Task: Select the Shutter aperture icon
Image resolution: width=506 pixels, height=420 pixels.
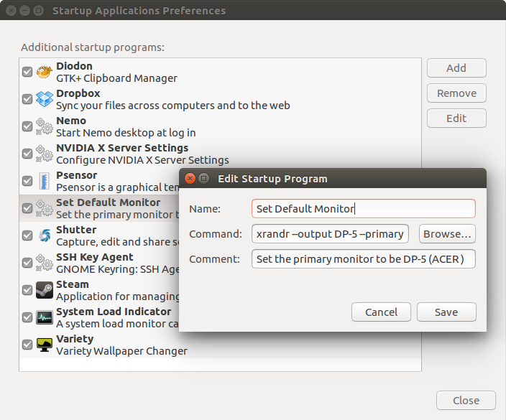Action: (45, 235)
